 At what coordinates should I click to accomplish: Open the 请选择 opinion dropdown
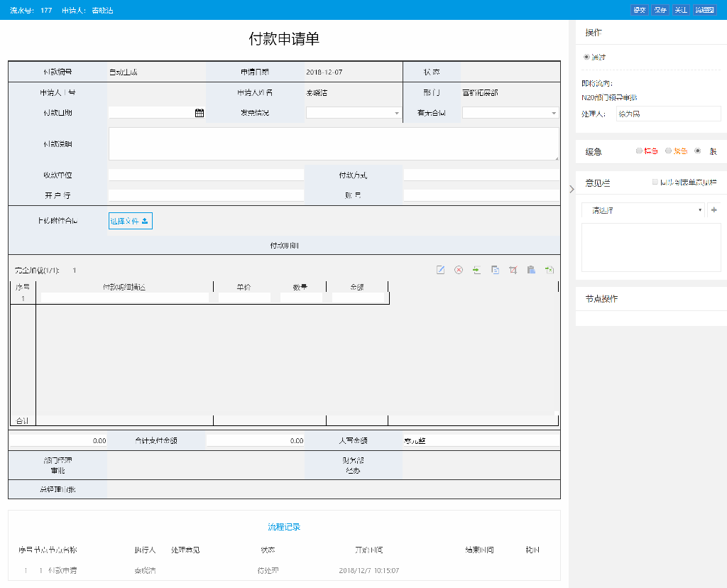click(x=643, y=210)
